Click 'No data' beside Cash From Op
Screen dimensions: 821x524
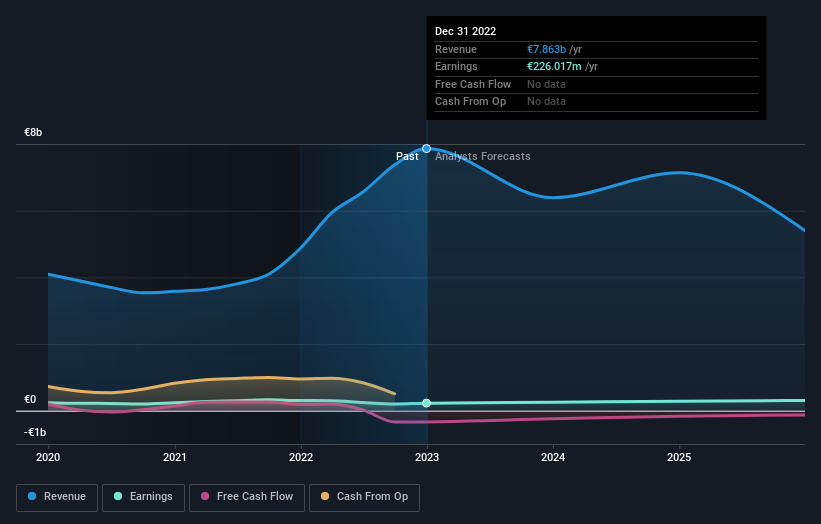(x=546, y=102)
